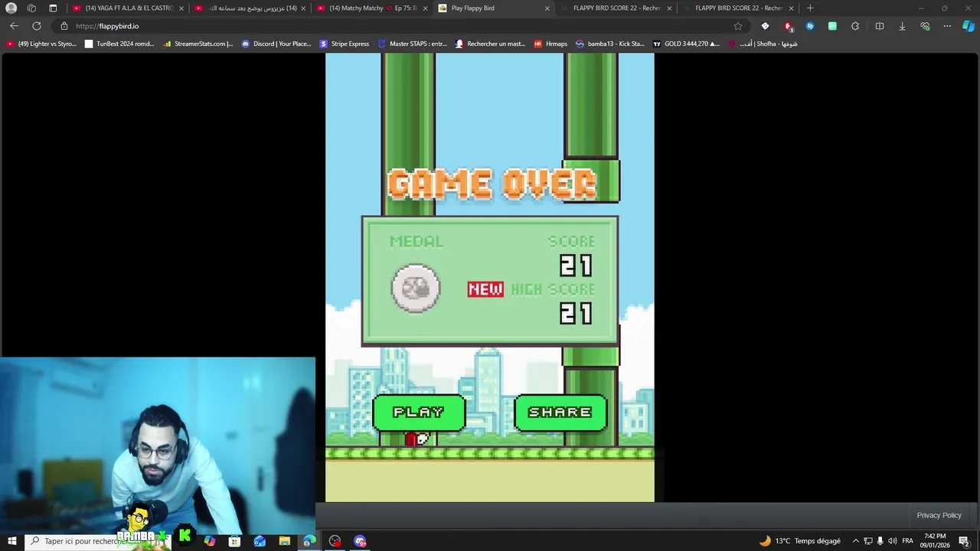Open Microsoft Edge on taskbar
Image resolution: width=980 pixels, height=551 pixels.
click(x=309, y=541)
